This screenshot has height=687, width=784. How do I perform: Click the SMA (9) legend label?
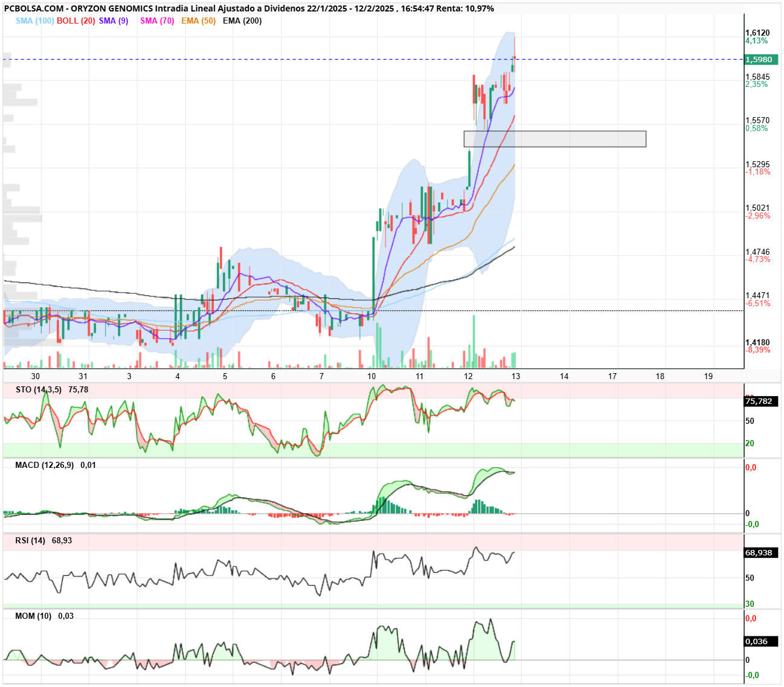pos(114,21)
